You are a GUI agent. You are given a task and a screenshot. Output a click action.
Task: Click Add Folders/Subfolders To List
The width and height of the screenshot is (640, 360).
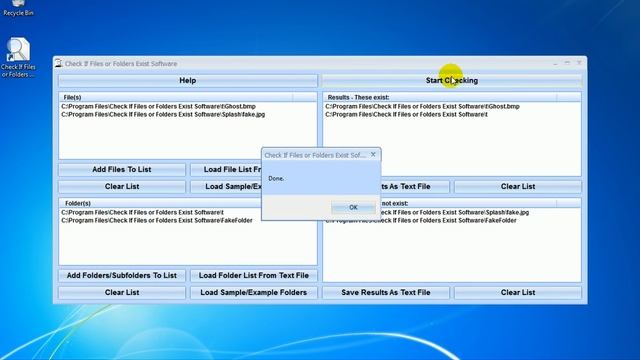tap(122, 276)
